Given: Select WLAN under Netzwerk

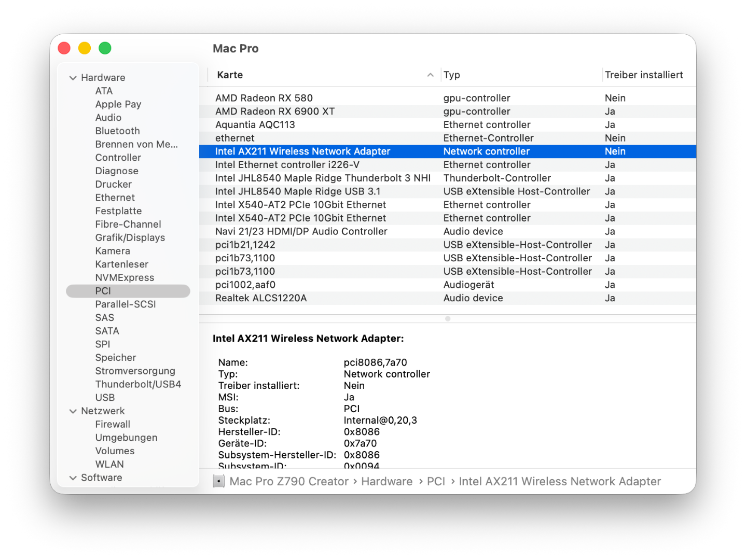Looking at the screenshot, I should click(x=109, y=464).
